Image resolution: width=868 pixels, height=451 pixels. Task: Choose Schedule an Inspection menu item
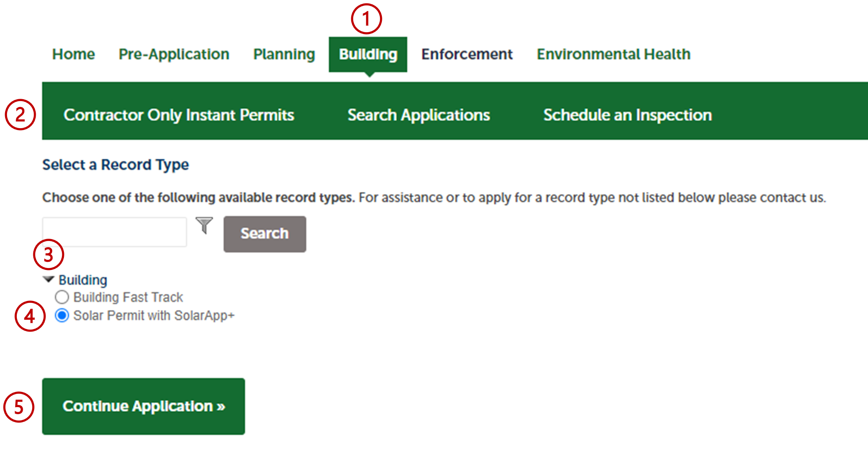627,115
